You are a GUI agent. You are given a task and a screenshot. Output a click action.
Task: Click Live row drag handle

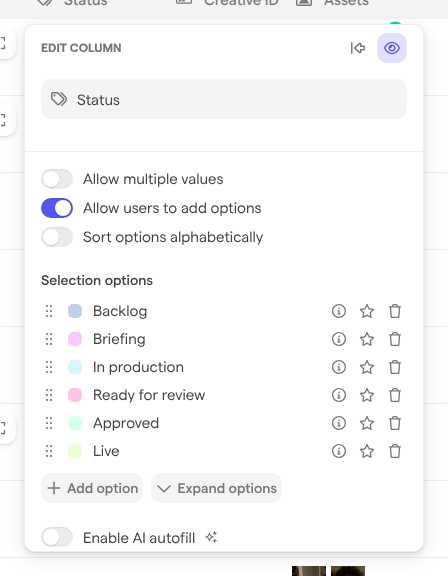coord(49,451)
